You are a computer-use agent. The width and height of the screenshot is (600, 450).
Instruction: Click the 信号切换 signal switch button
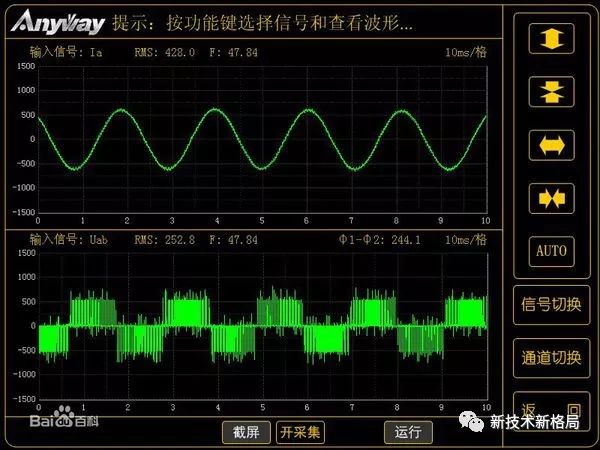(551, 305)
